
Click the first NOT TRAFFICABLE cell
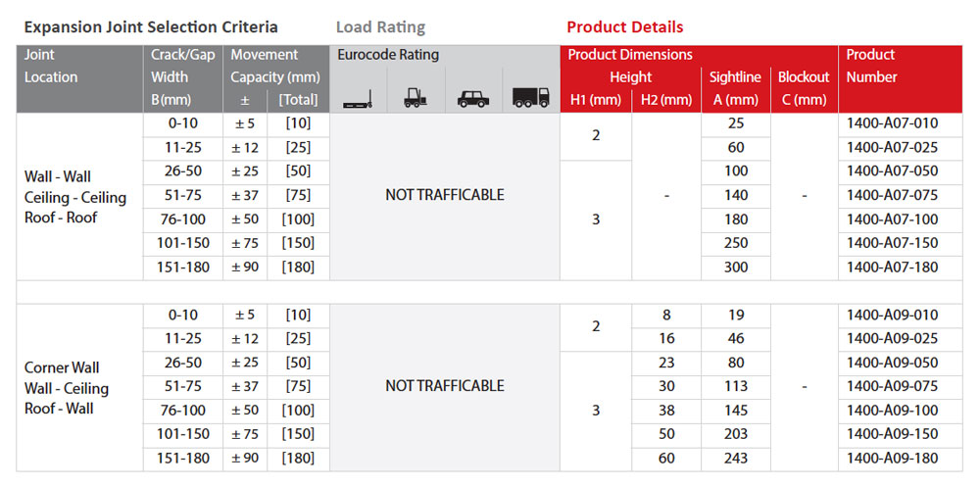pos(444,196)
